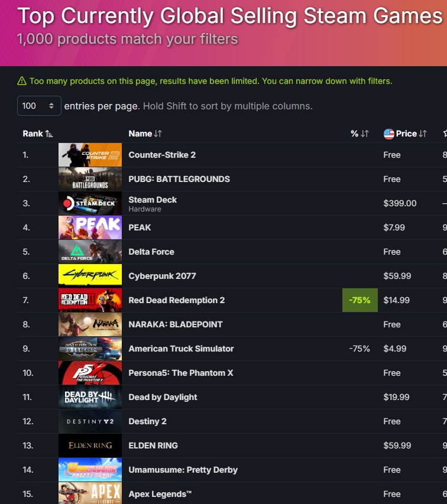Open the Red Dead Redemption 2 name link
The height and width of the screenshot is (504, 447).
(x=177, y=300)
